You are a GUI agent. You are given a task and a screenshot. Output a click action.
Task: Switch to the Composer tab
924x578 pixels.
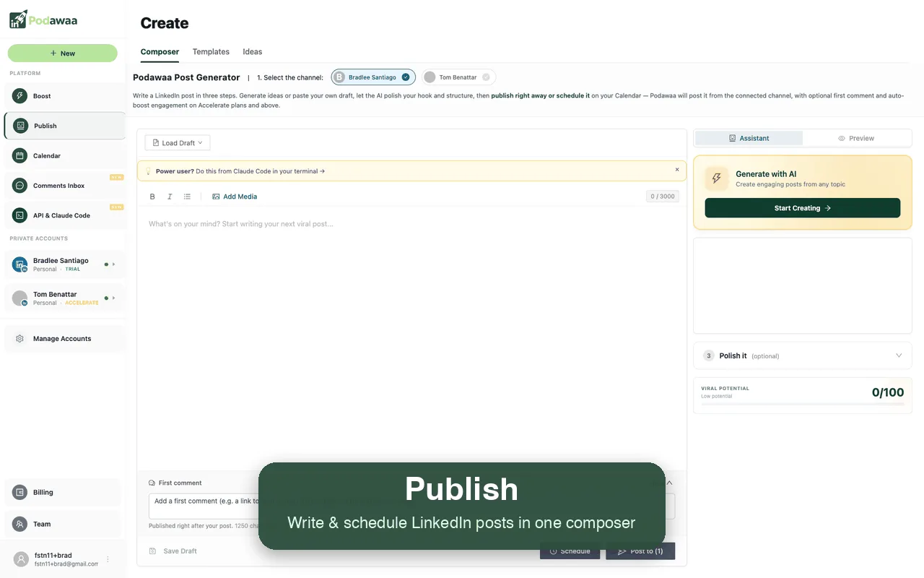(160, 52)
